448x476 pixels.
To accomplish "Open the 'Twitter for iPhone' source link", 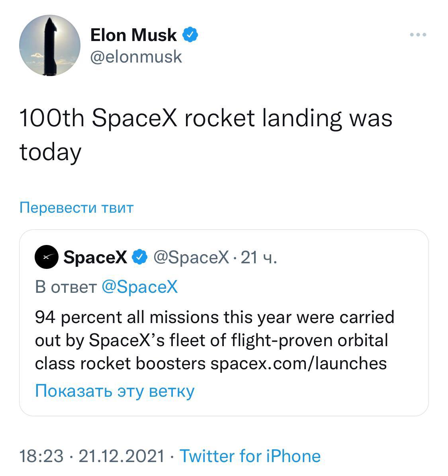I will [250, 456].
